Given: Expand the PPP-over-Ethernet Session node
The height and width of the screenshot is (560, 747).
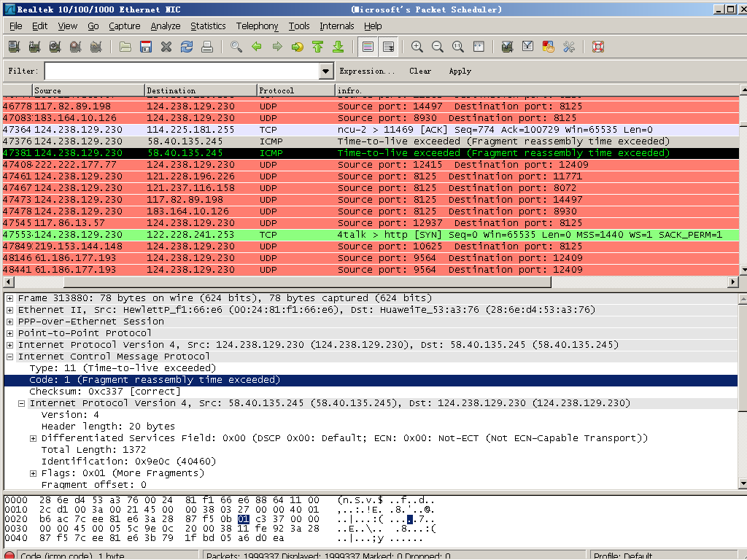Looking at the screenshot, I should 9,322.
